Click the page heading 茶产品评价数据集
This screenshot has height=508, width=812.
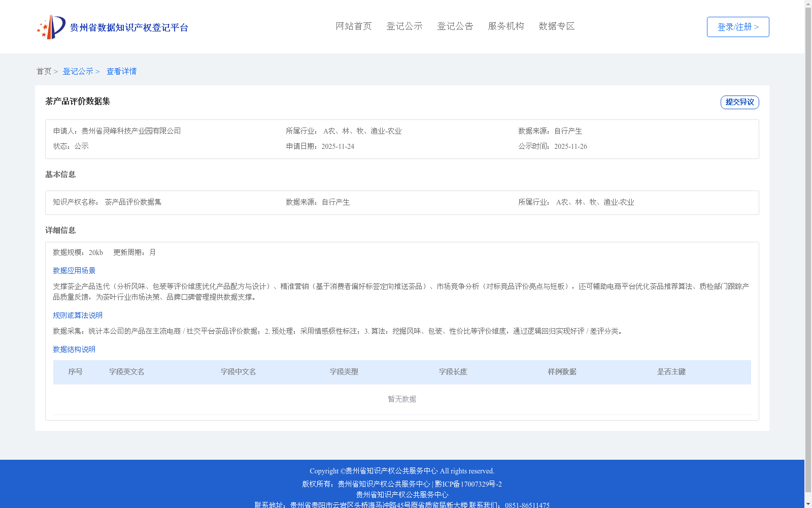point(78,102)
